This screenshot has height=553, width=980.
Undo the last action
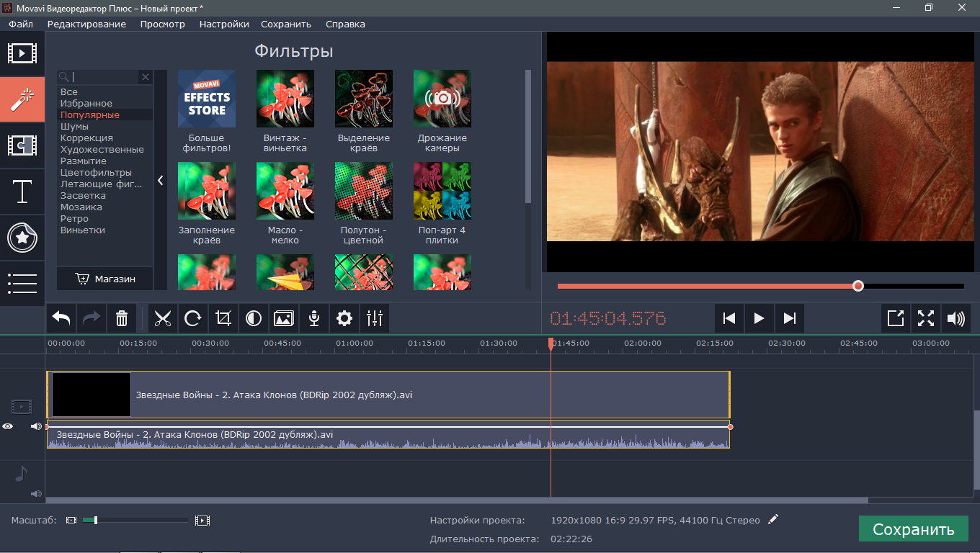[62, 318]
